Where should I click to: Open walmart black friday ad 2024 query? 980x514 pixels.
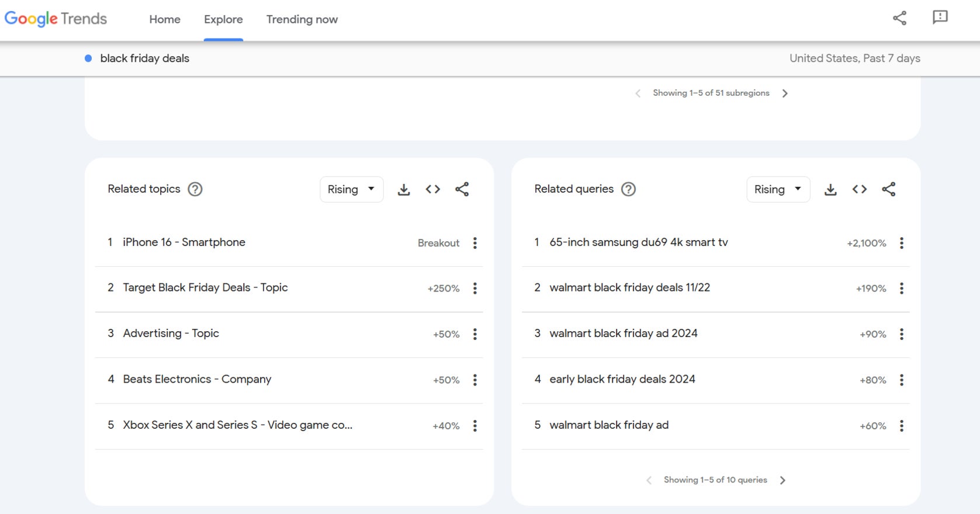tap(624, 334)
